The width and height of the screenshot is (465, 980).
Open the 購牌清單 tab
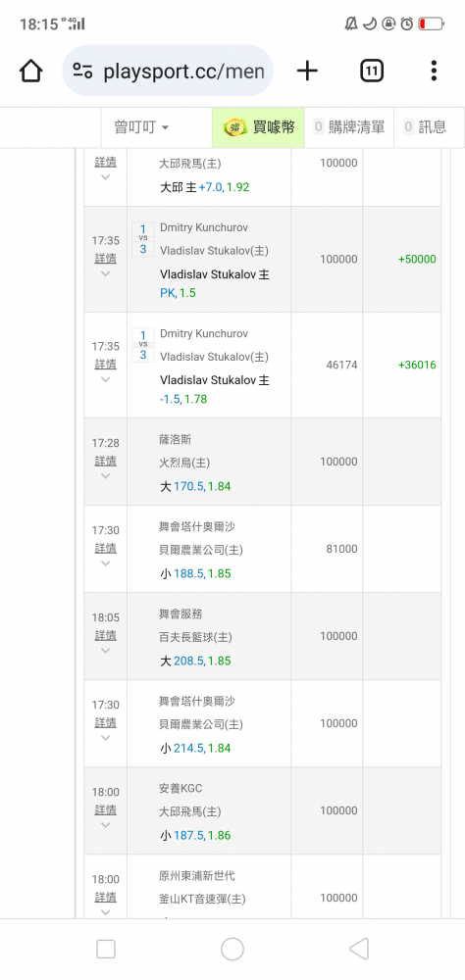(x=349, y=127)
